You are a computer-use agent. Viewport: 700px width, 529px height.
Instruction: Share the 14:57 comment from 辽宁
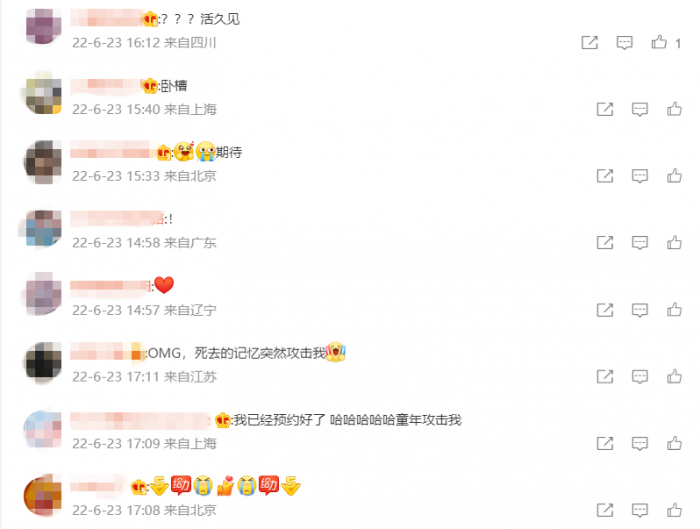[605, 310]
